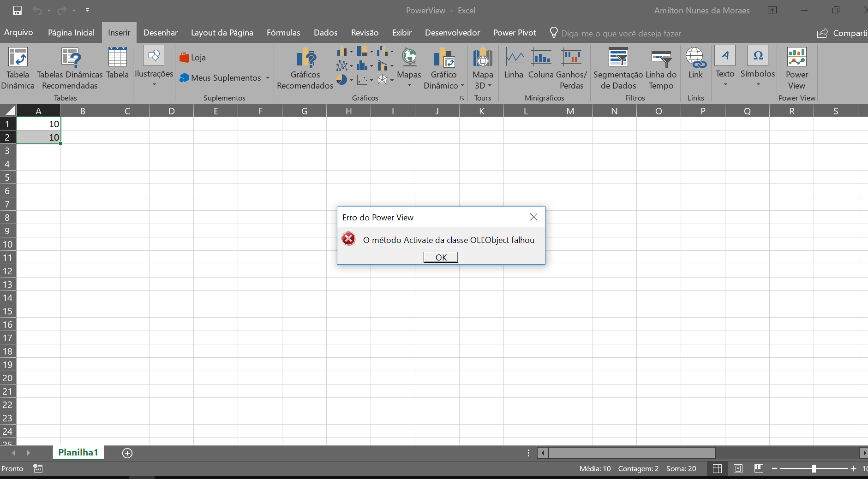This screenshot has width=868, height=479.
Task: Switch to the Exibir tab
Action: 402,32
